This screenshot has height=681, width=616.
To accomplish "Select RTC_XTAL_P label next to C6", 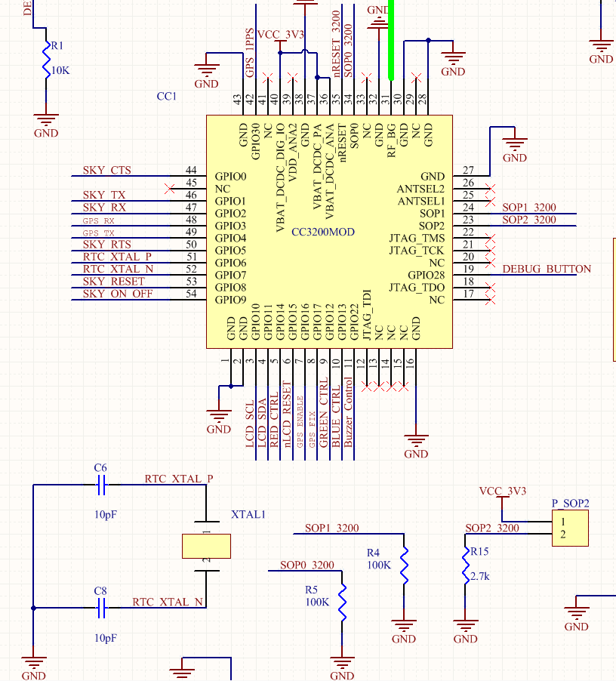I will click(x=179, y=479).
